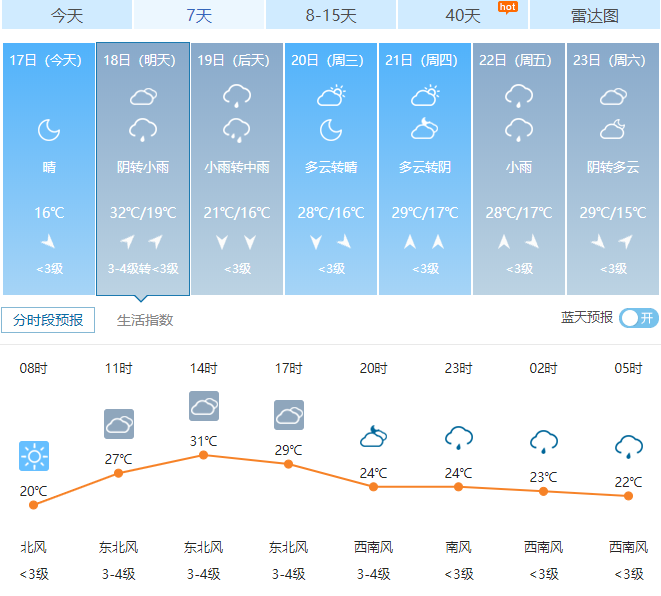Click the hot badge beside 40天
The image size is (661, 596).
(x=507, y=6)
